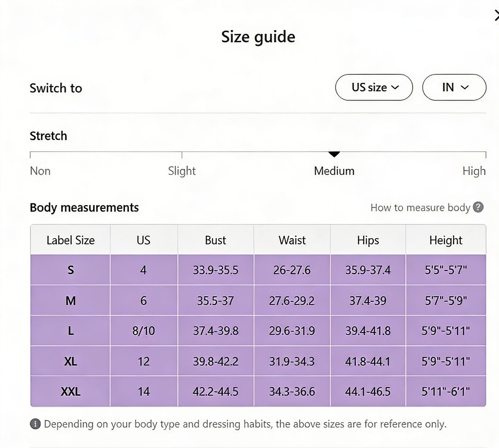499x448 pixels.
Task: Click the Switch to label
Action: [56, 88]
